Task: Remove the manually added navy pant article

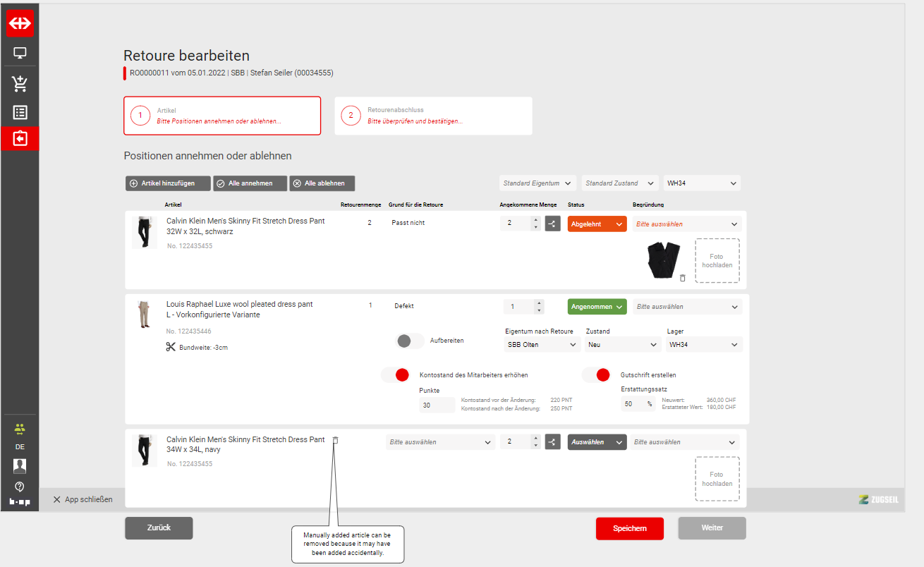Action: (x=335, y=440)
